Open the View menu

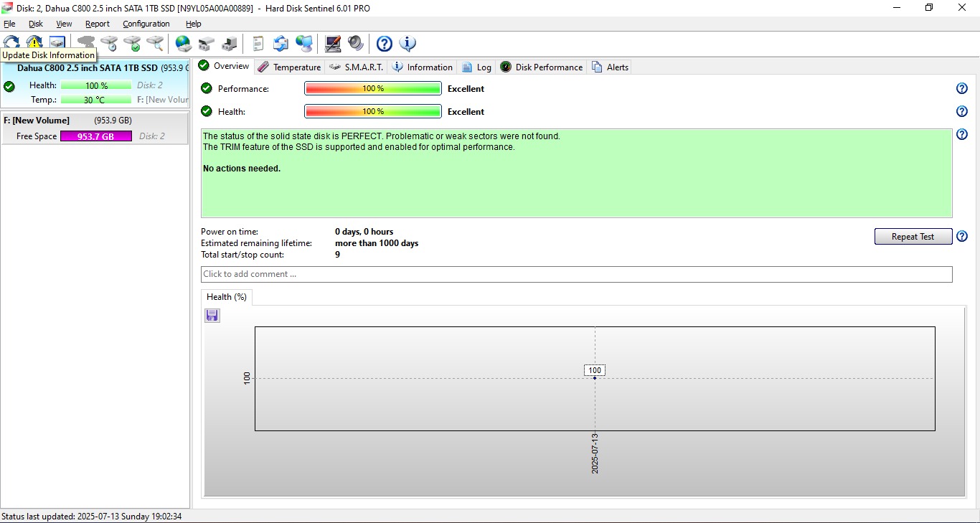click(x=64, y=24)
